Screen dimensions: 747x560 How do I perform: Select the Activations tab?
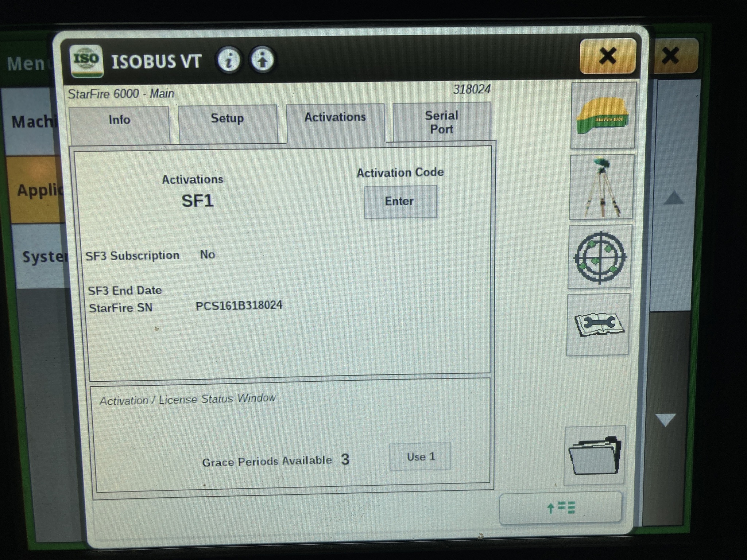click(335, 123)
